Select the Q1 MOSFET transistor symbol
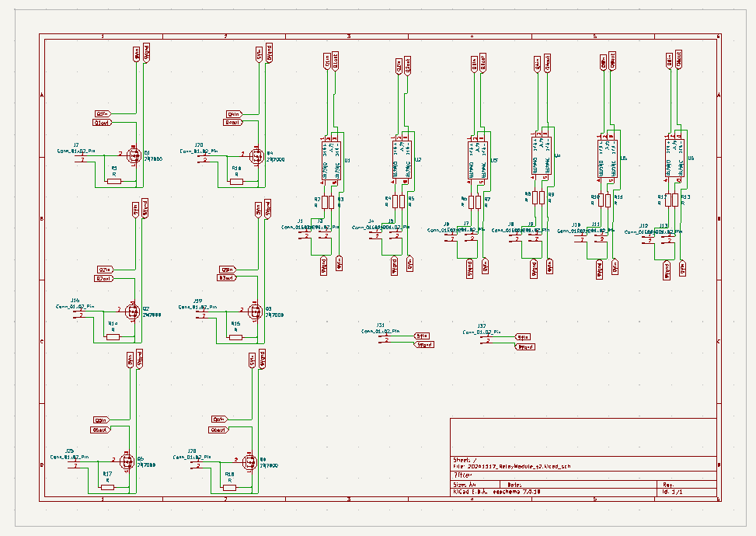Viewport: 756px width, 536px height. pyautogui.click(x=133, y=155)
